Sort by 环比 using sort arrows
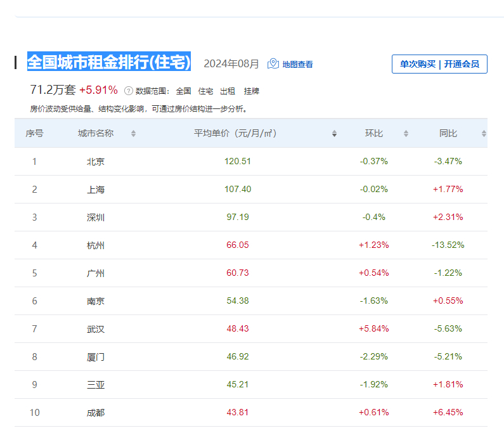504x440 pixels. point(406,134)
